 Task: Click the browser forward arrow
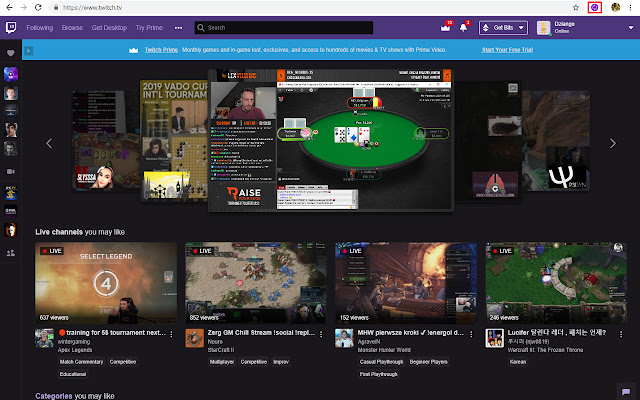click(24, 7)
